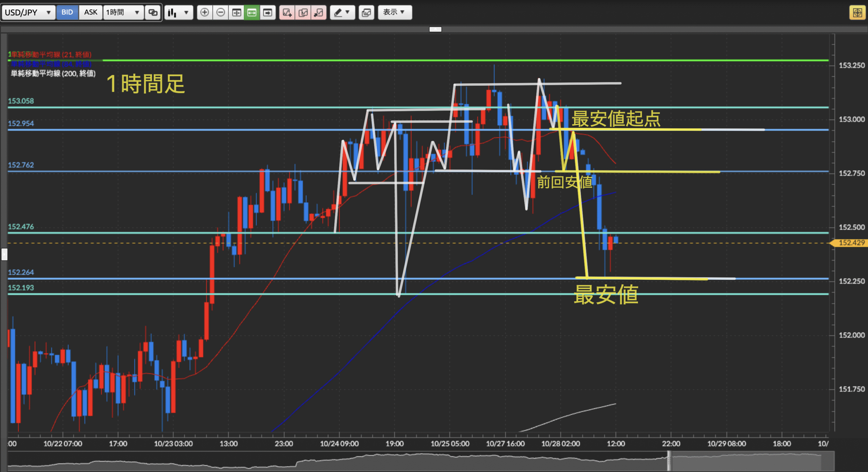The height and width of the screenshot is (472, 868).
Task: Click the collapse handle above the chart
Action: click(435, 29)
